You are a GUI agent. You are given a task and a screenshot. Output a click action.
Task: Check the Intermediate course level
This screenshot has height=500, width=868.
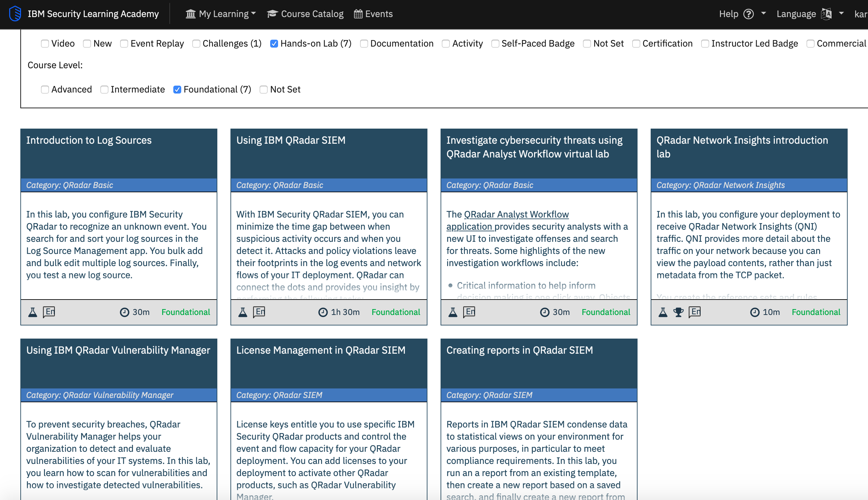coord(104,90)
